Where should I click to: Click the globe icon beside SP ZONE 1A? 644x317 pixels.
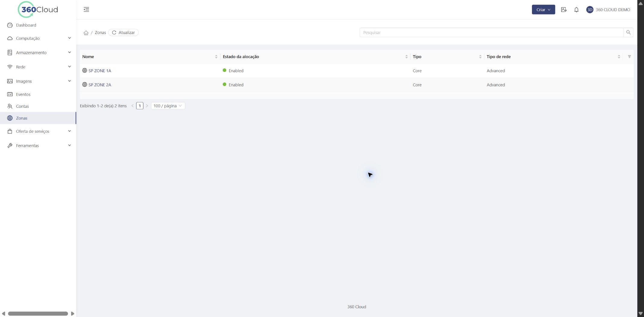tap(85, 70)
